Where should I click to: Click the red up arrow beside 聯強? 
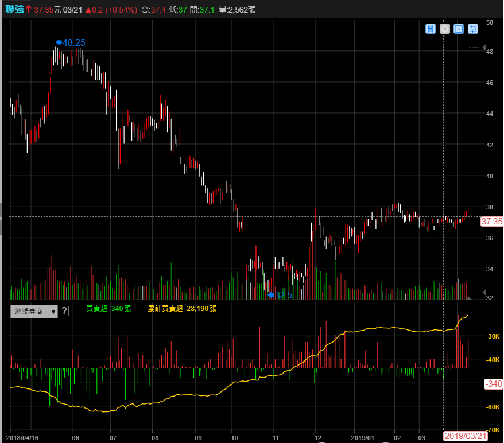(x=28, y=9)
